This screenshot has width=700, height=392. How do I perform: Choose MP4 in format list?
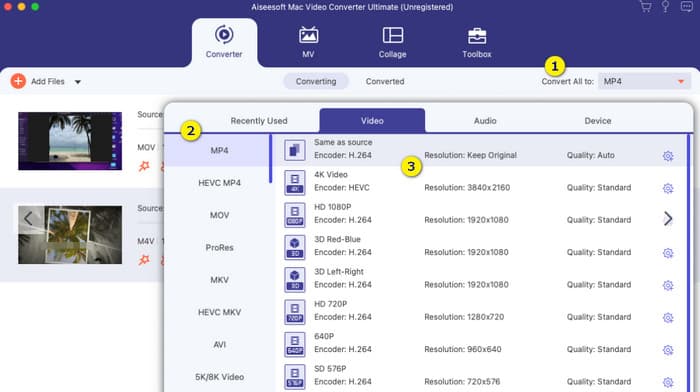(x=219, y=150)
